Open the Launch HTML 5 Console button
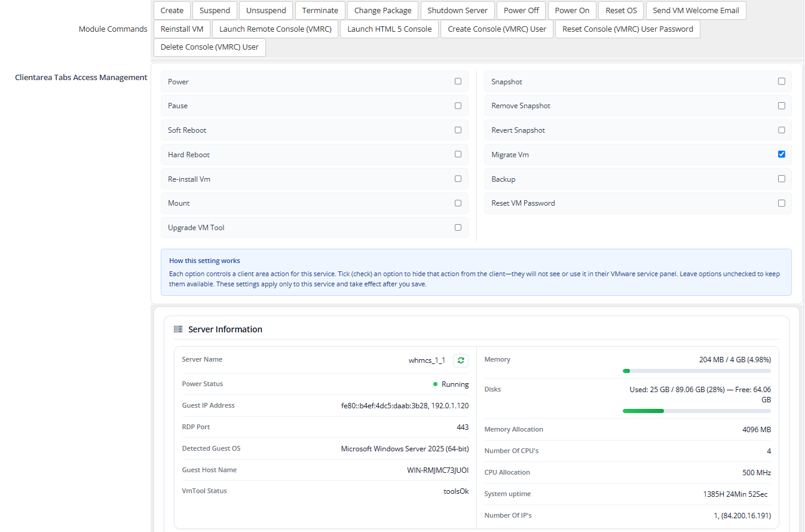The width and height of the screenshot is (805, 532). tap(390, 29)
